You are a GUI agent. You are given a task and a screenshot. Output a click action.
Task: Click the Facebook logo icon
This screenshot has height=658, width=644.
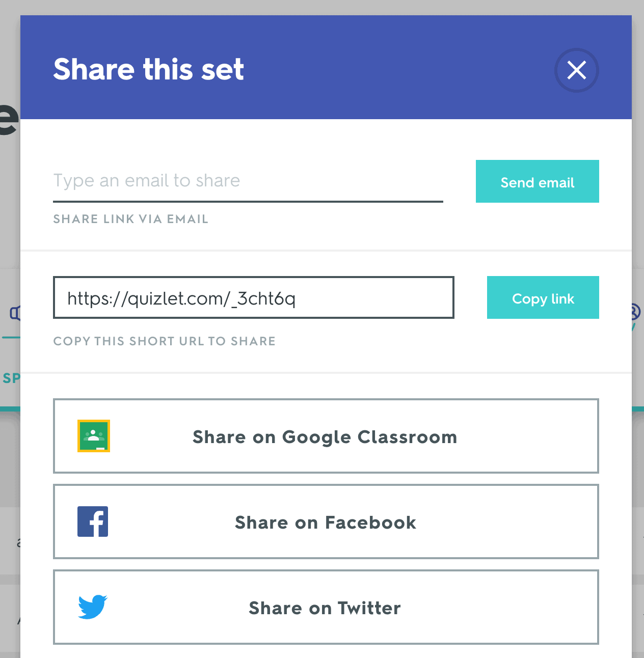click(93, 522)
